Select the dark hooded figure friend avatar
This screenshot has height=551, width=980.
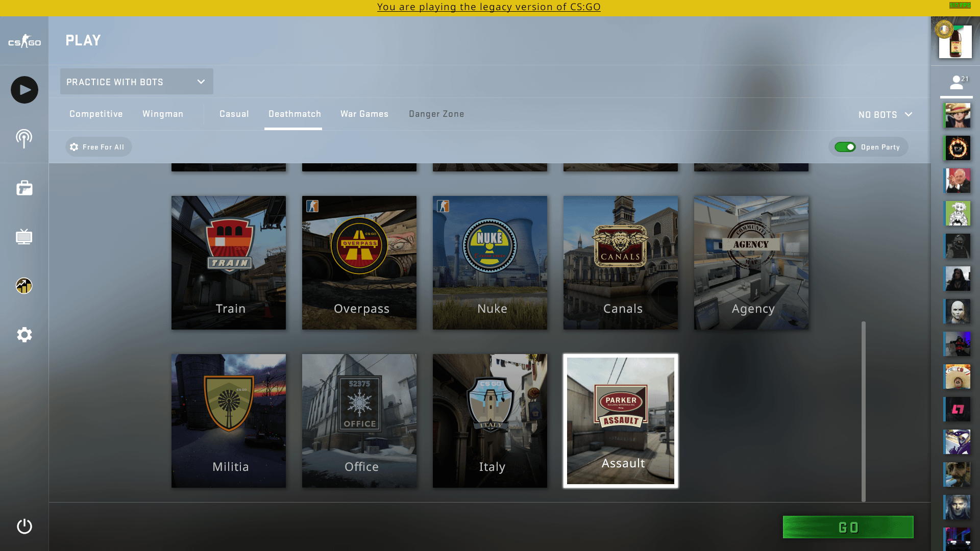click(x=957, y=279)
